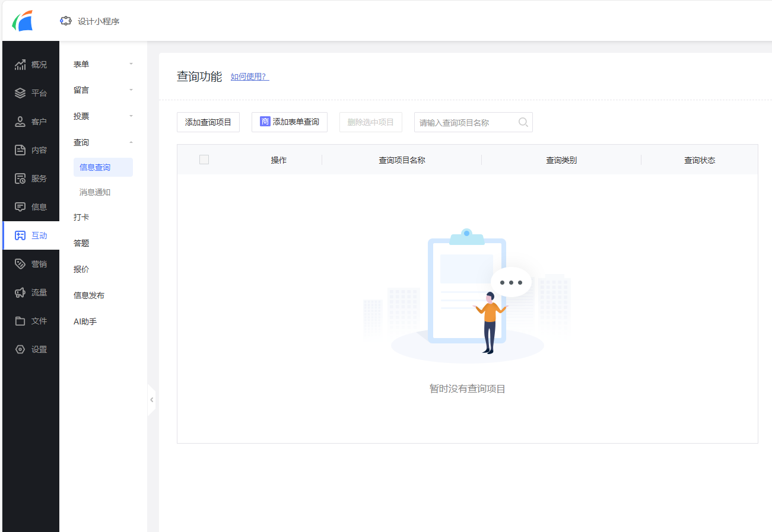Select the 打卡 menu item
Image resolution: width=772 pixels, height=532 pixels.
(x=81, y=217)
